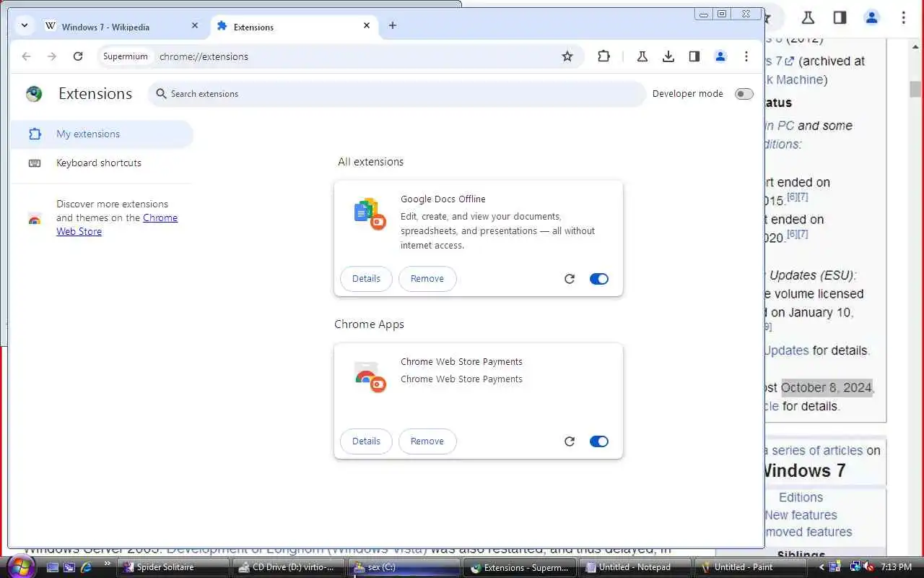Image resolution: width=924 pixels, height=578 pixels.
Task: Open a new tab with the plus button
Action: [393, 25]
